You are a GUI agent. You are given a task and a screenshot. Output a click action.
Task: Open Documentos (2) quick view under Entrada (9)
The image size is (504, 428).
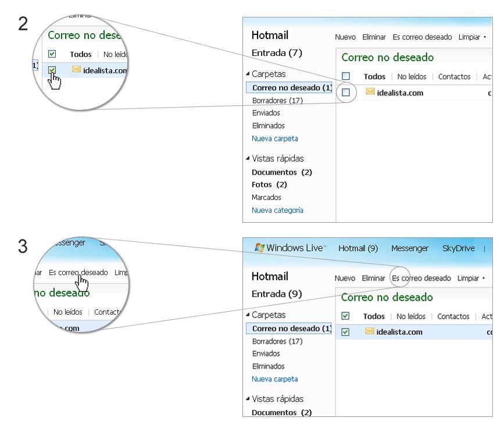coord(282,412)
